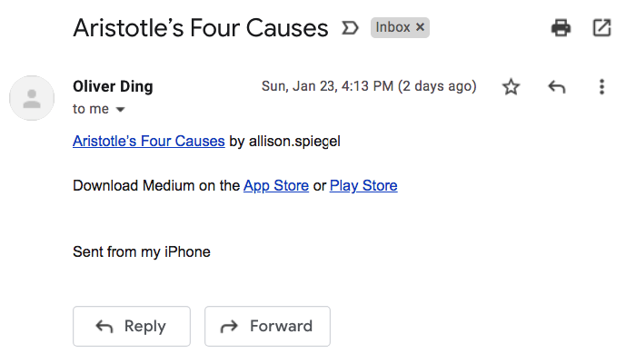
Task: Remove the Inbox label with its x
Action: coord(420,27)
